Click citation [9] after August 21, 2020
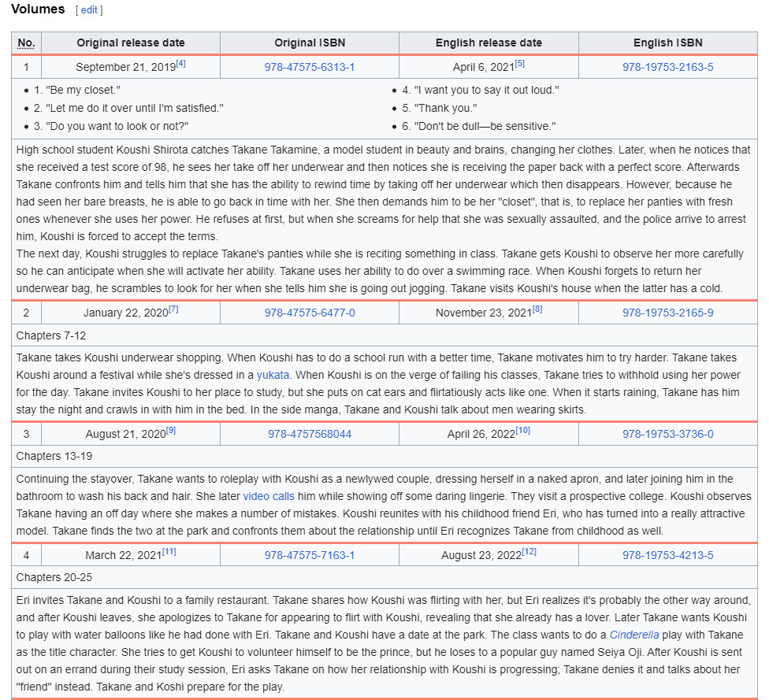Image resolution: width=769 pixels, height=700 pixels. click(x=171, y=431)
